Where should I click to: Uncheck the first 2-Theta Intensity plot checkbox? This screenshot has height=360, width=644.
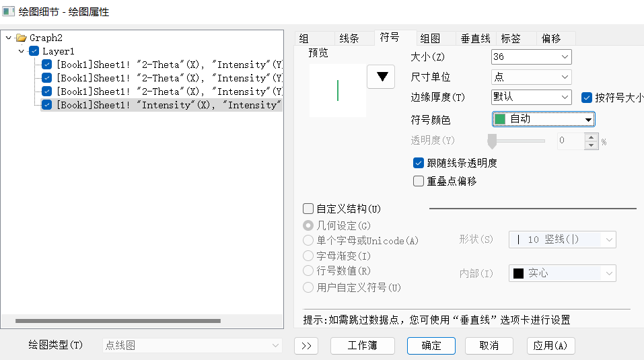47,65
